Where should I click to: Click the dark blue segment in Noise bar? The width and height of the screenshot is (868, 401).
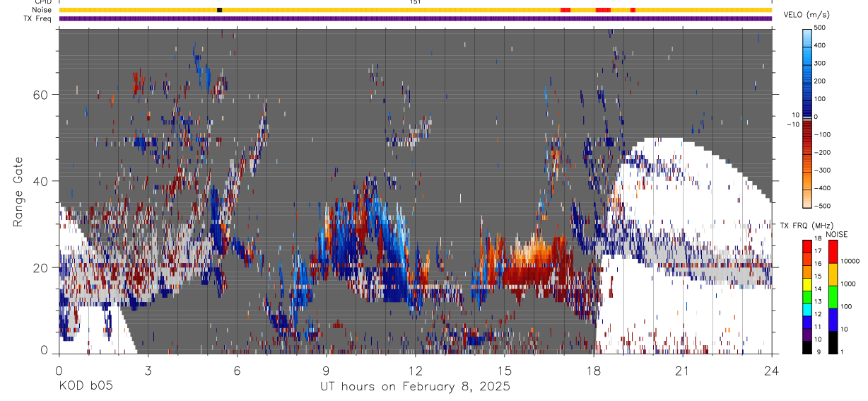[219, 10]
